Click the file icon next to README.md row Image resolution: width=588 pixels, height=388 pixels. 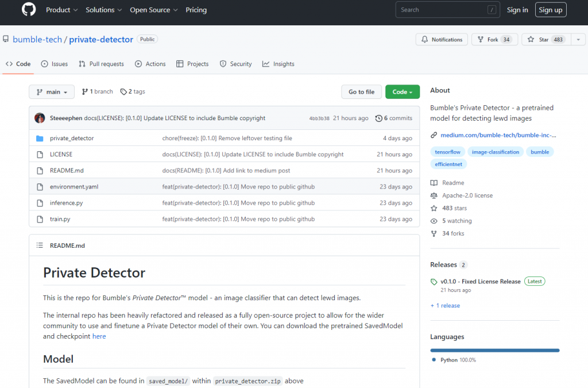tap(40, 170)
